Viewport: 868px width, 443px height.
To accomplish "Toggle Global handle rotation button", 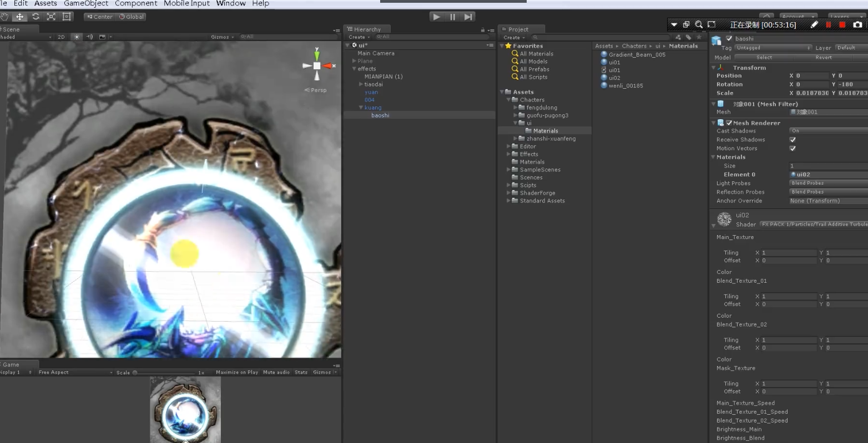I will pos(131,17).
